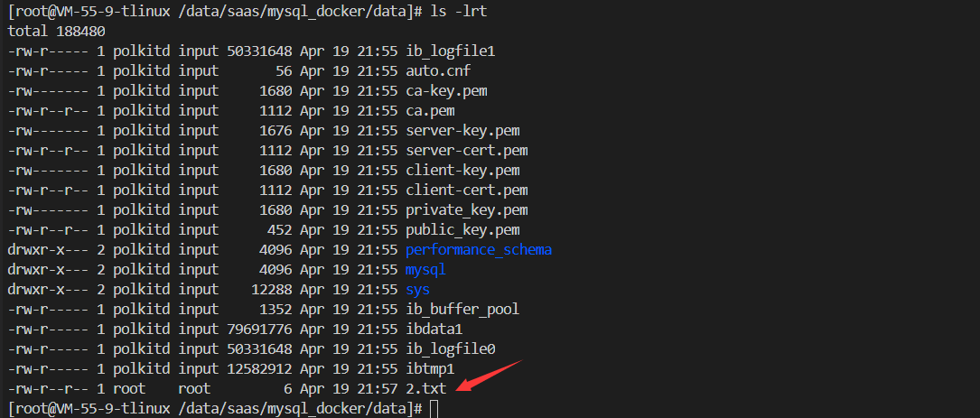Click the terminal cursor at the last prompt
Viewport: 980px width, 418px height.
point(434,409)
